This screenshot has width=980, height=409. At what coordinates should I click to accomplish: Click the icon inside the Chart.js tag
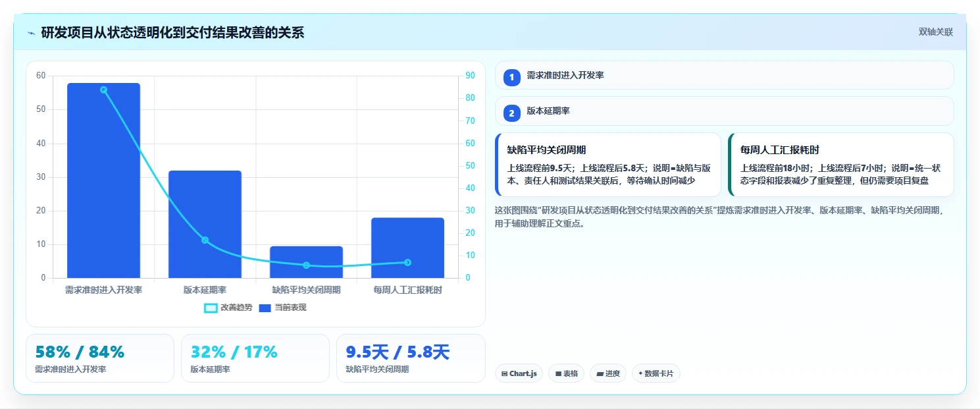(504, 374)
